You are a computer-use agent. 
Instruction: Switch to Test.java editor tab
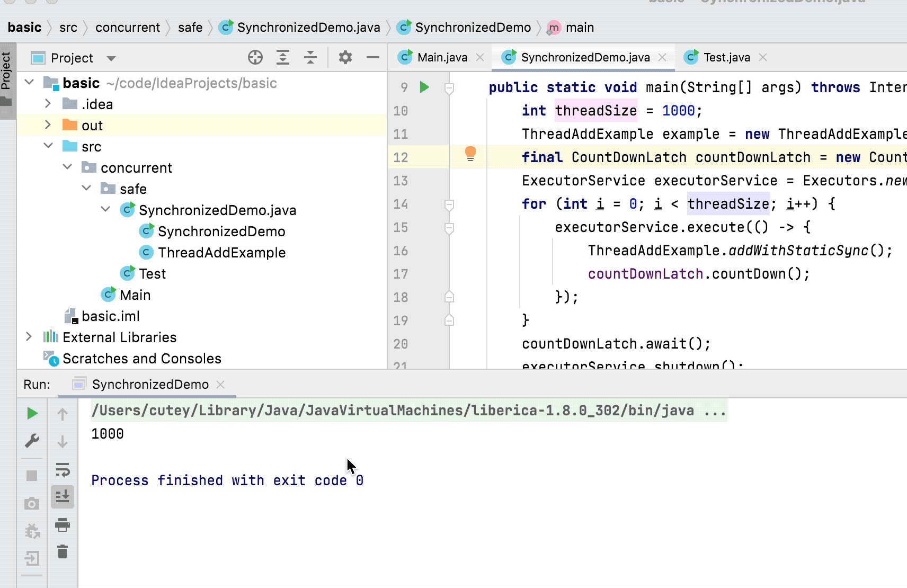click(726, 57)
